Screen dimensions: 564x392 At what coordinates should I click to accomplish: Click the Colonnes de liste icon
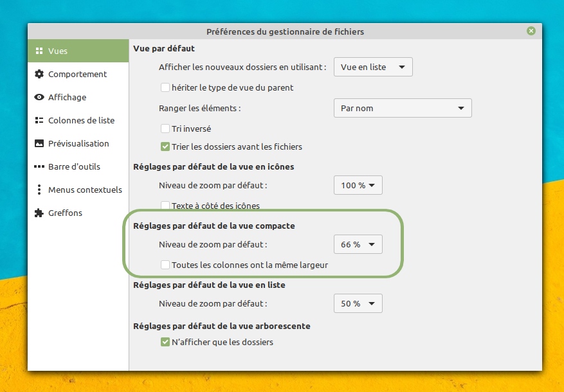coord(39,121)
